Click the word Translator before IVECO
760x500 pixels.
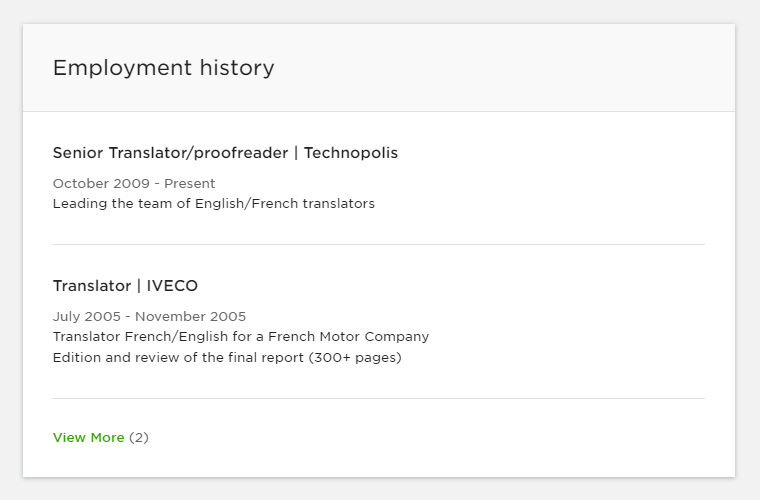92,286
